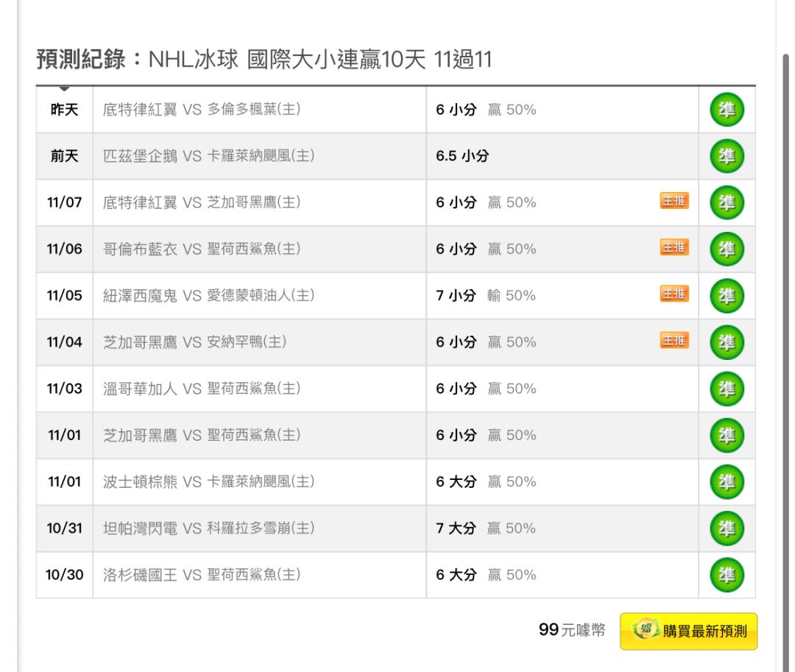The height and width of the screenshot is (672, 795).
Task: Click the 11/03 date cell
Action: click(64, 389)
